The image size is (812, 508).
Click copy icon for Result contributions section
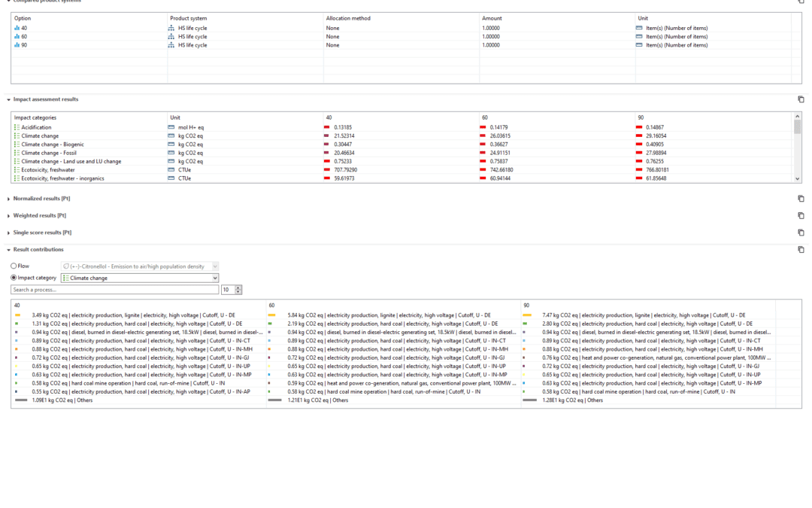[801, 250]
